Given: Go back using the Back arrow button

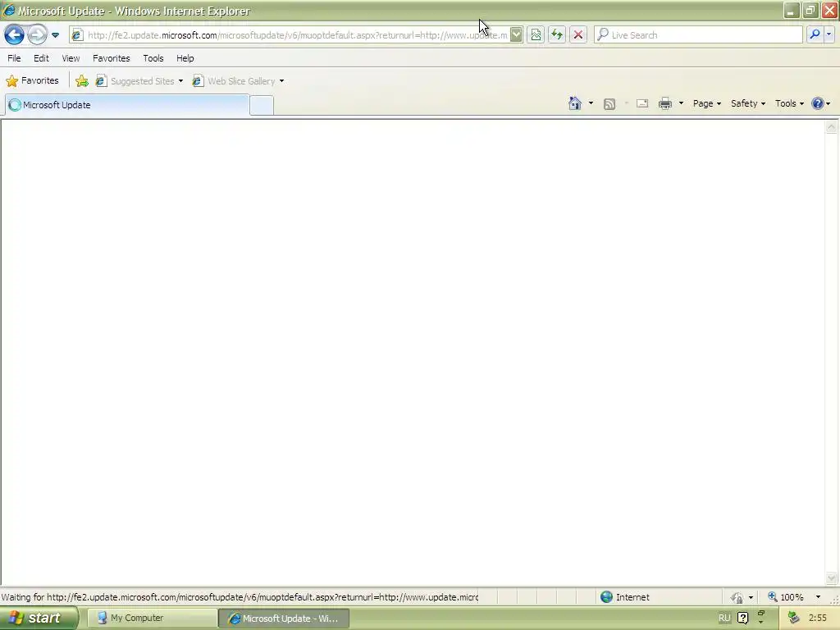Looking at the screenshot, I should [14, 34].
